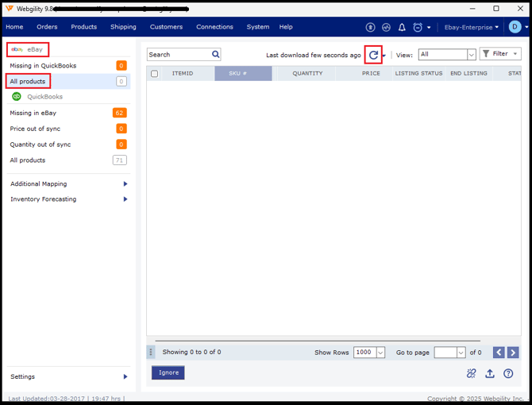Click the help question mark icon
Viewport: 532px width, 405px height.
click(x=508, y=373)
